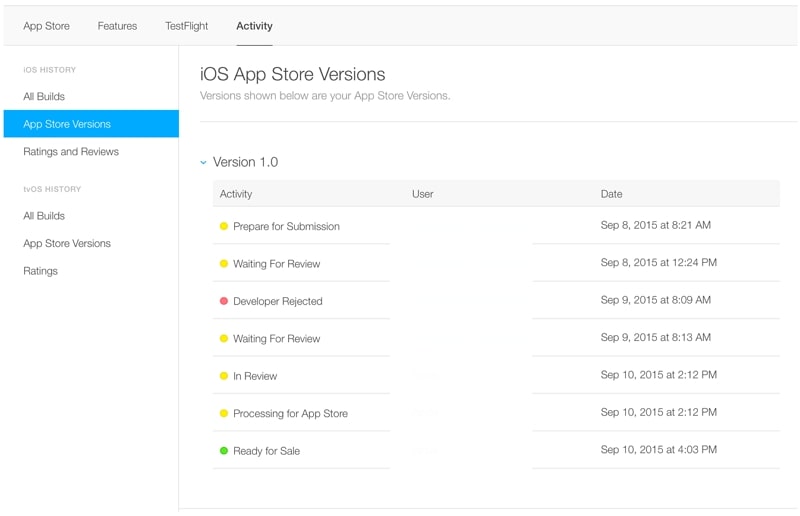Image resolution: width=800 pixels, height=516 pixels.
Task: Click yellow status dot for Prepare for Submission
Action: click(223, 226)
